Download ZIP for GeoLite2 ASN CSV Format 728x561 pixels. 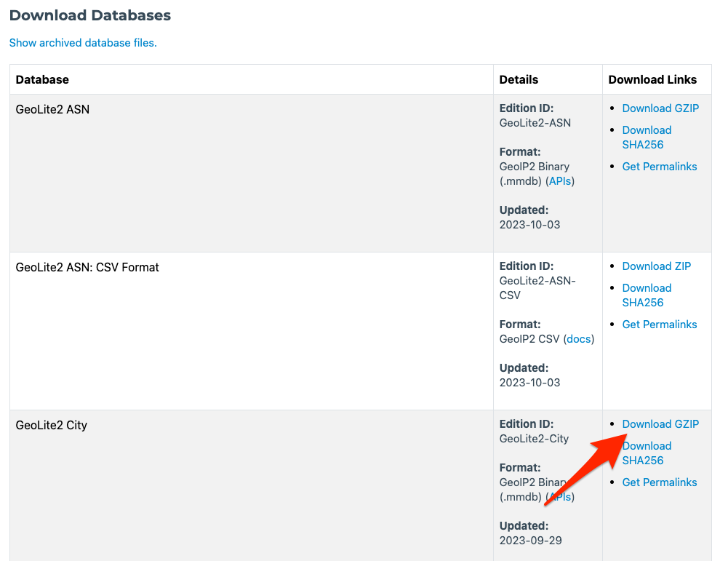click(657, 266)
